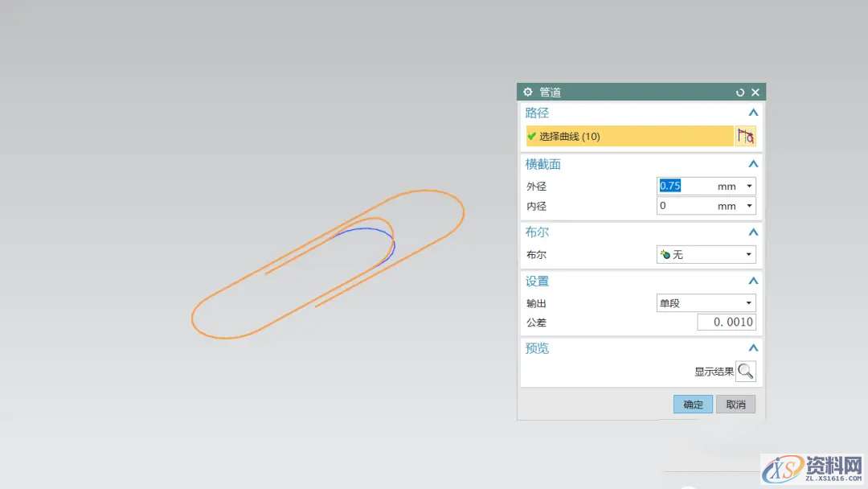Image resolution: width=868 pixels, height=489 pixels.
Task: Click the 内径 value field
Action: [683, 207]
